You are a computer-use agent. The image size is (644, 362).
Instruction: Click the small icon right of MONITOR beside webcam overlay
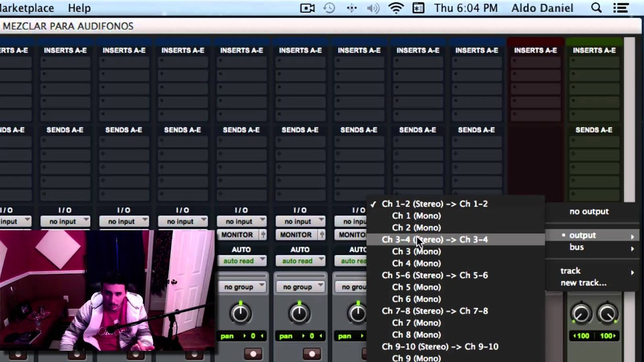click(x=262, y=235)
